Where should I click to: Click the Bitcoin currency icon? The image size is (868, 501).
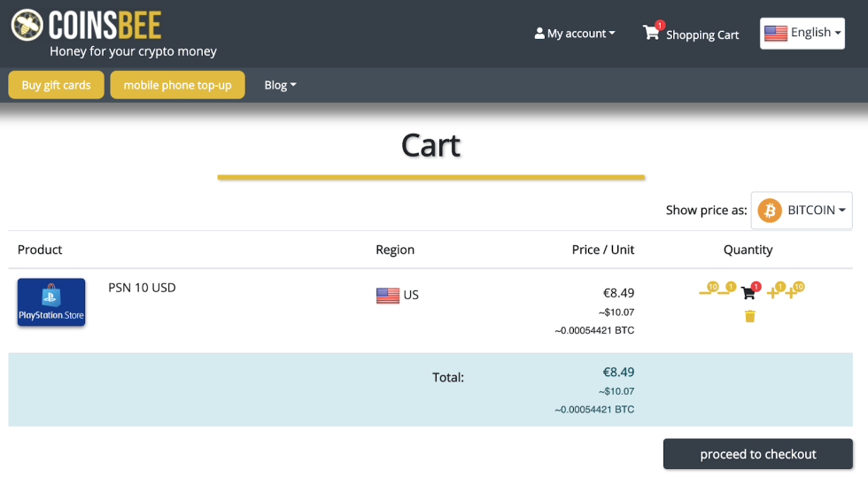(x=769, y=211)
